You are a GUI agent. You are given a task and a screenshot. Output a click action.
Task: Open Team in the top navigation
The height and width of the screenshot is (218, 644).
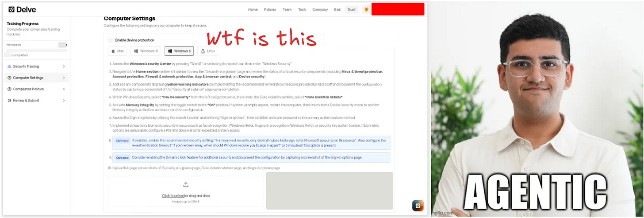(x=287, y=9)
